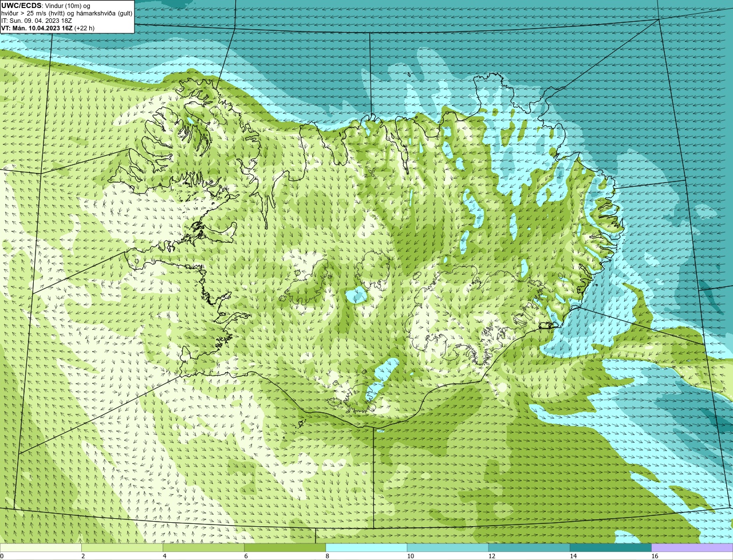
Task: Click the legend label '8'
Action: (328, 556)
